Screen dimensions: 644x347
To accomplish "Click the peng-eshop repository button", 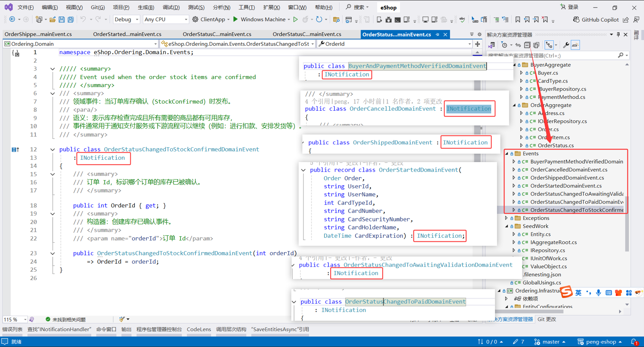I will tap(599, 342).
